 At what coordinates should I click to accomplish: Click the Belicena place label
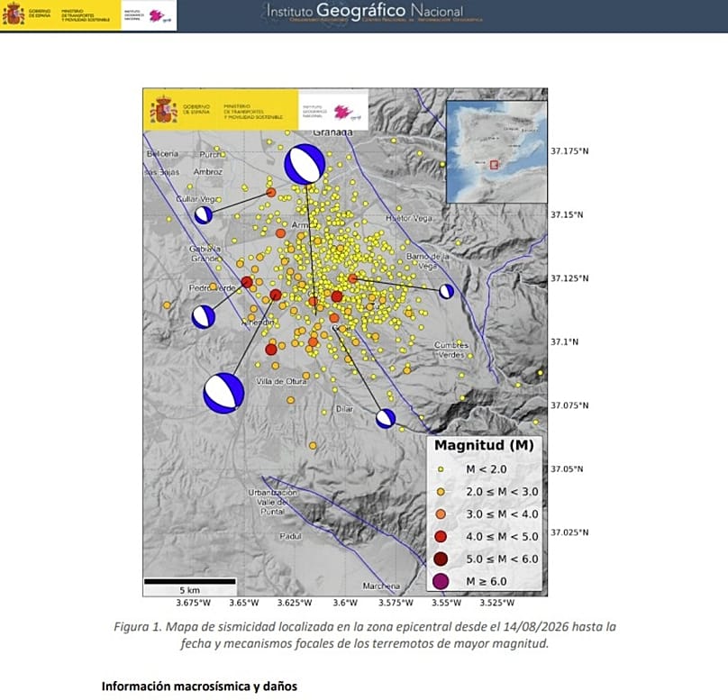(162, 154)
